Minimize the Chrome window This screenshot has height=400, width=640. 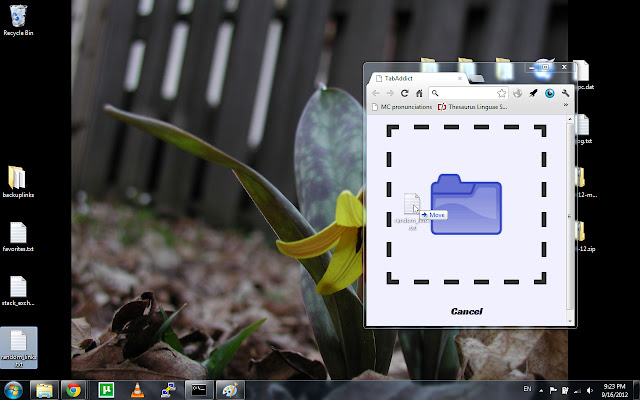pyautogui.click(x=532, y=68)
